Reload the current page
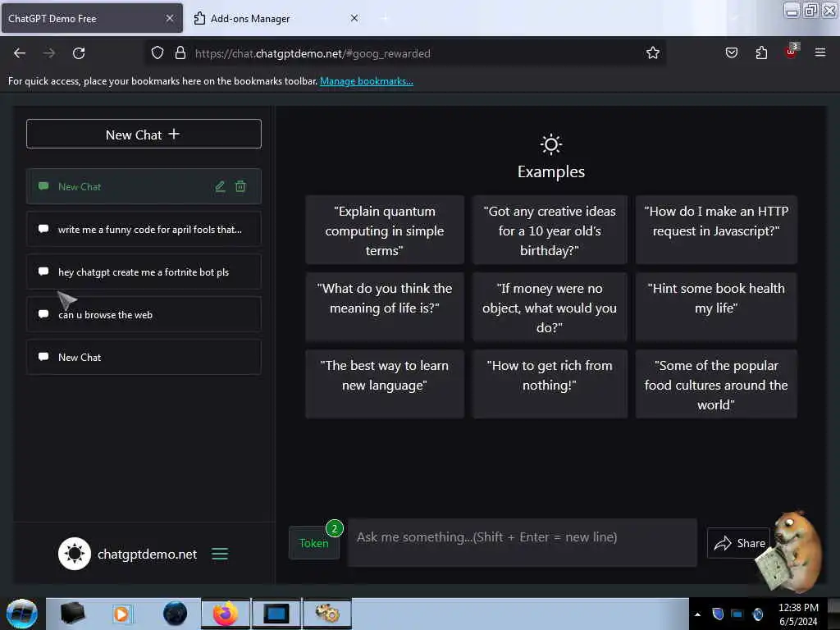840x630 pixels. tap(79, 53)
